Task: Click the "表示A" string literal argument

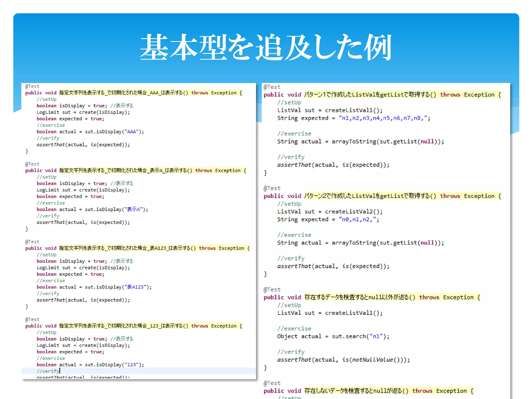Action: pyautogui.click(x=134, y=209)
